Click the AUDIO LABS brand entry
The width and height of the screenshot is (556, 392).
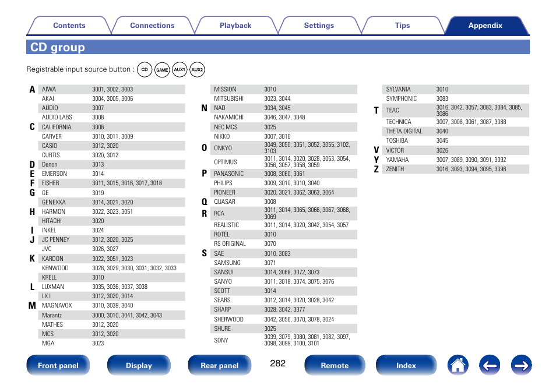pyautogui.click(x=57, y=117)
